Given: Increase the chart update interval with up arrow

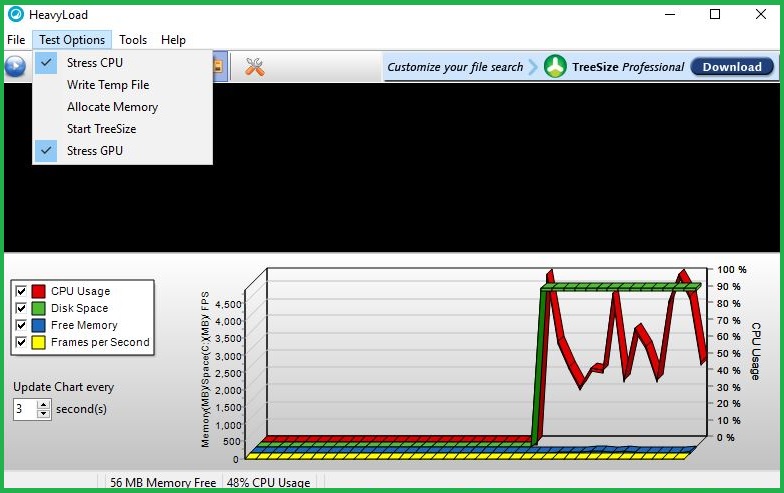Looking at the screenshot, I should click(x=44, y=404).
